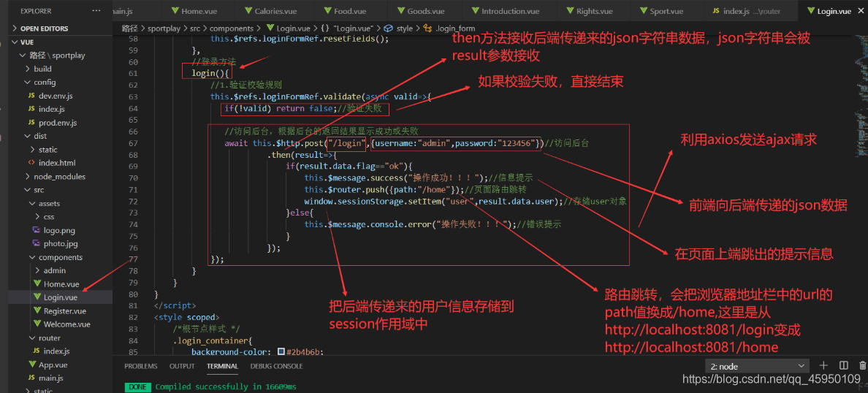
Task: Collapse the components folder
Action: [61, 257]
